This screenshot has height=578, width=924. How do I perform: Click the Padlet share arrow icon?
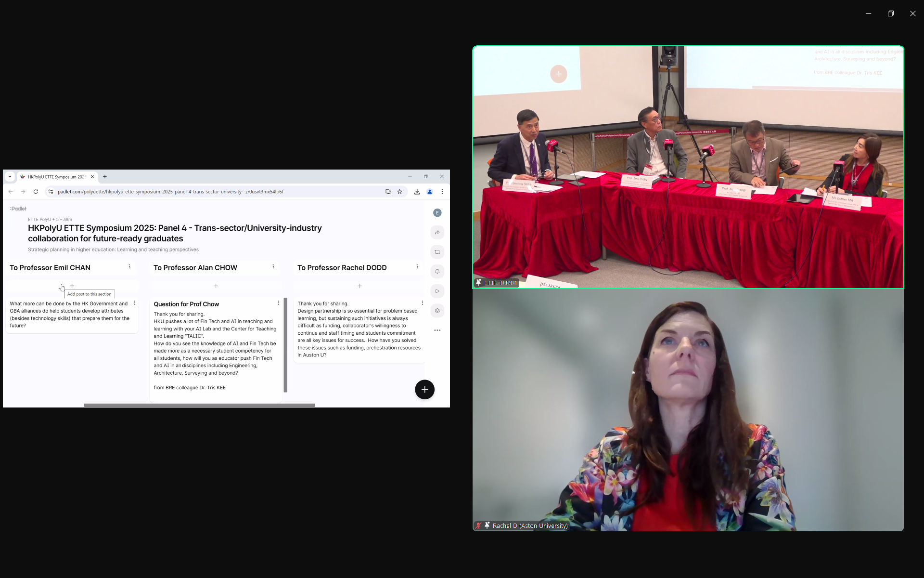point(437,233)
